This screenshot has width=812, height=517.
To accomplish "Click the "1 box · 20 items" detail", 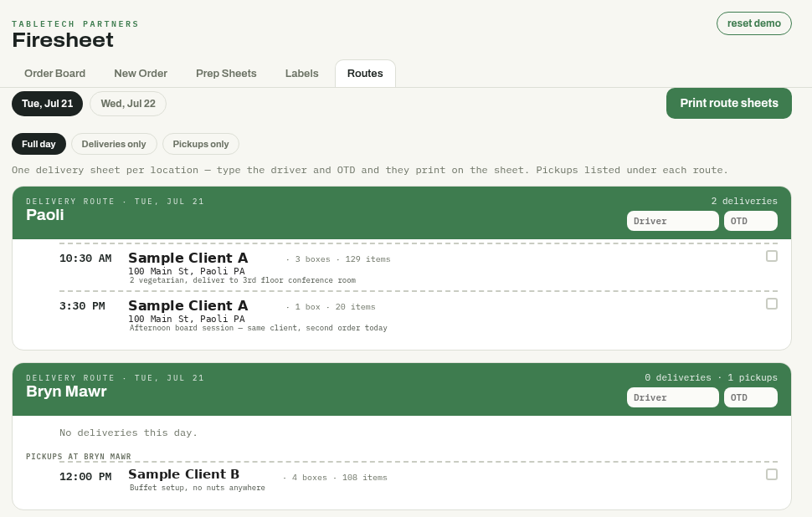I will [x=331, y=306].
